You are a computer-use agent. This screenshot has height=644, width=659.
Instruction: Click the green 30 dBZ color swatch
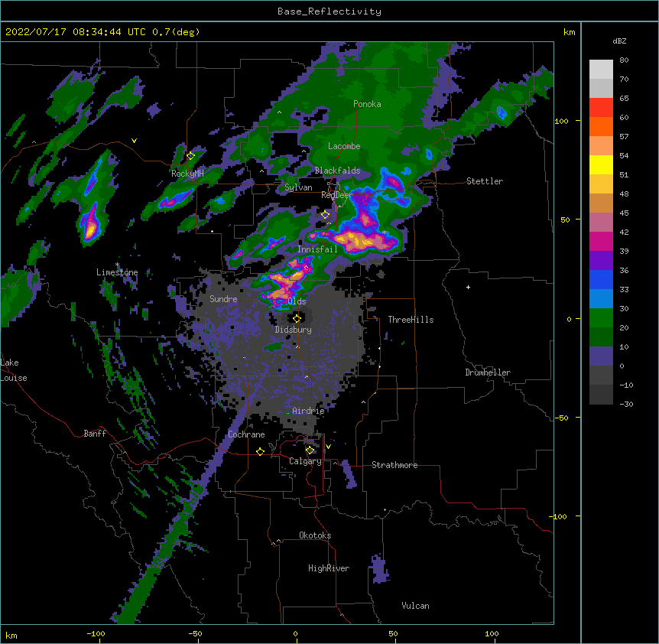601,317
